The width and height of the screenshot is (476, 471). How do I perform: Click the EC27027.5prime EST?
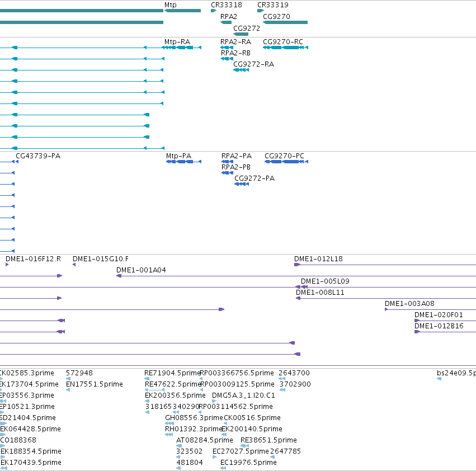point(215,458)
